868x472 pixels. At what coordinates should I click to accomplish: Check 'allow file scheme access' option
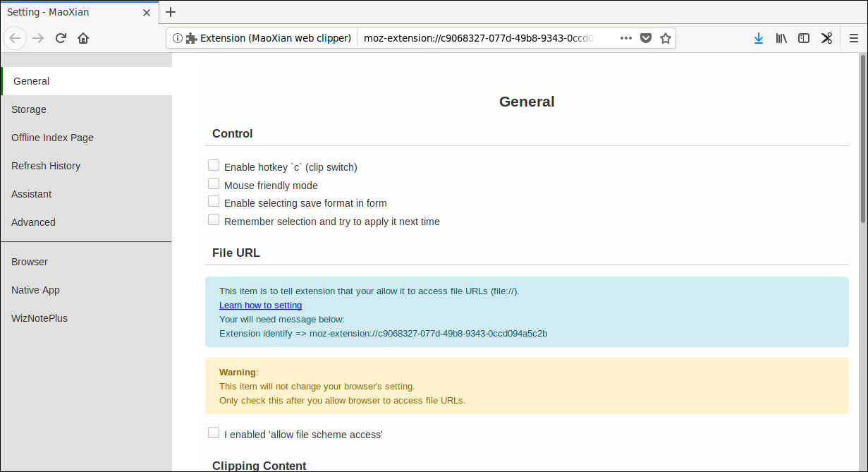214,433
